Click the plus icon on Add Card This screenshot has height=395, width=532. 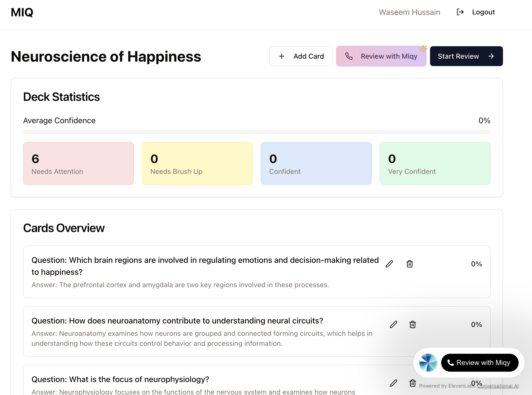282,56
